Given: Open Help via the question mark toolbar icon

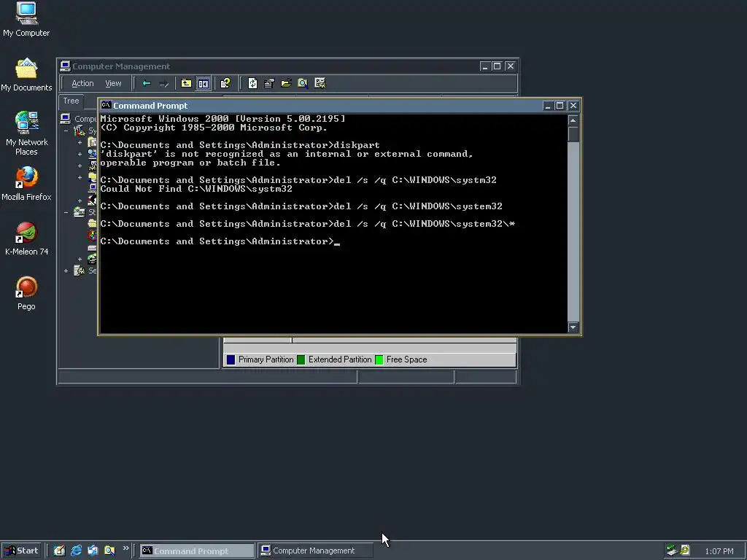Looking at the screenshot, I should pos(225,83).
